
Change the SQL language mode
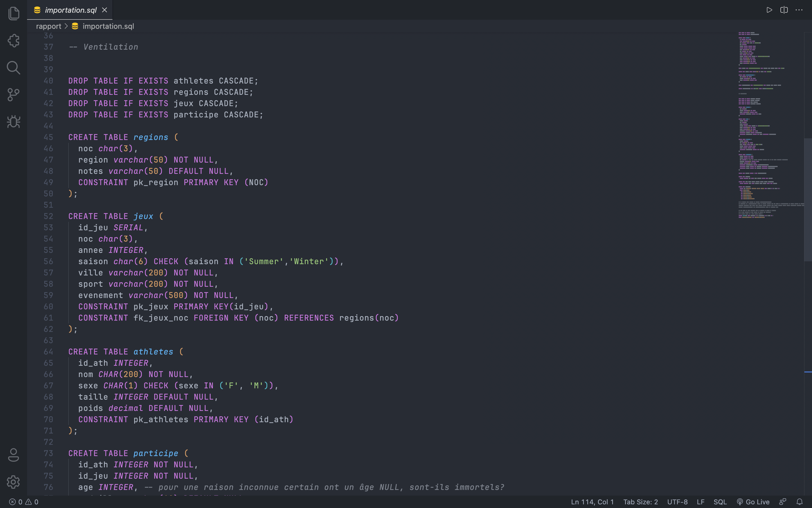click(x=720, y=502)
